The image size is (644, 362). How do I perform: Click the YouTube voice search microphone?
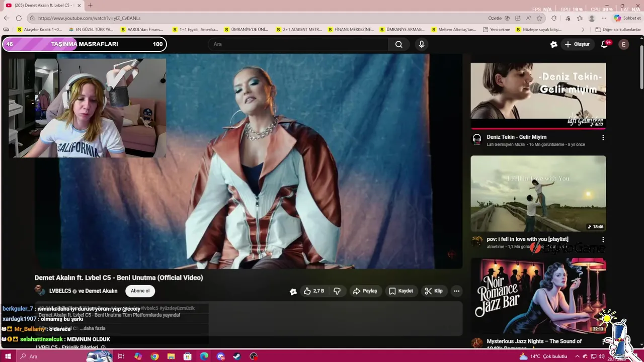click(x=422, y=44)
